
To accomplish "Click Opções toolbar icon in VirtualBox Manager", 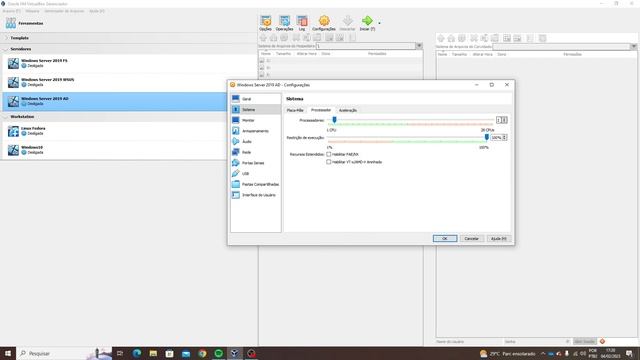I will point(265,23).
